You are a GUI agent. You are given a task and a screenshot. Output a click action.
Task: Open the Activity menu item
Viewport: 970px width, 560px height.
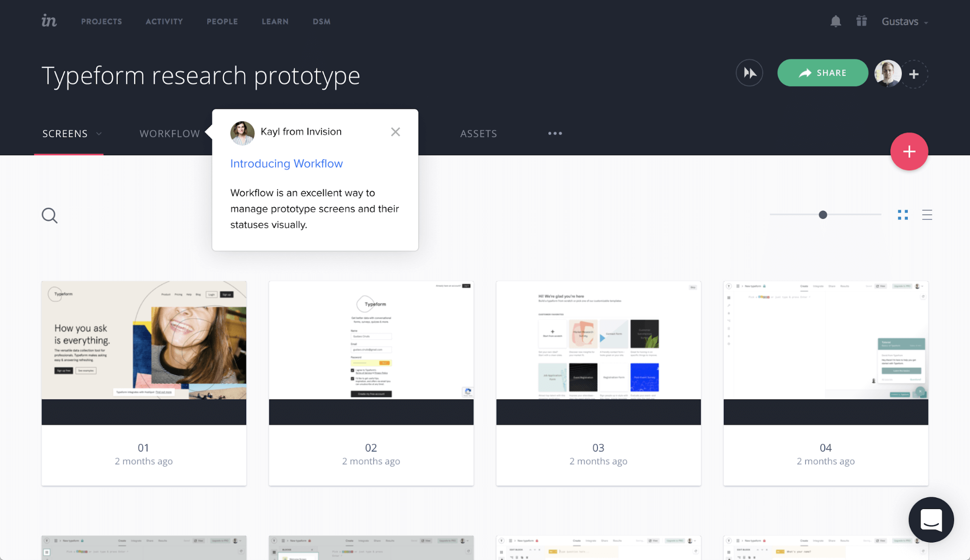click(x=164, y=22)
